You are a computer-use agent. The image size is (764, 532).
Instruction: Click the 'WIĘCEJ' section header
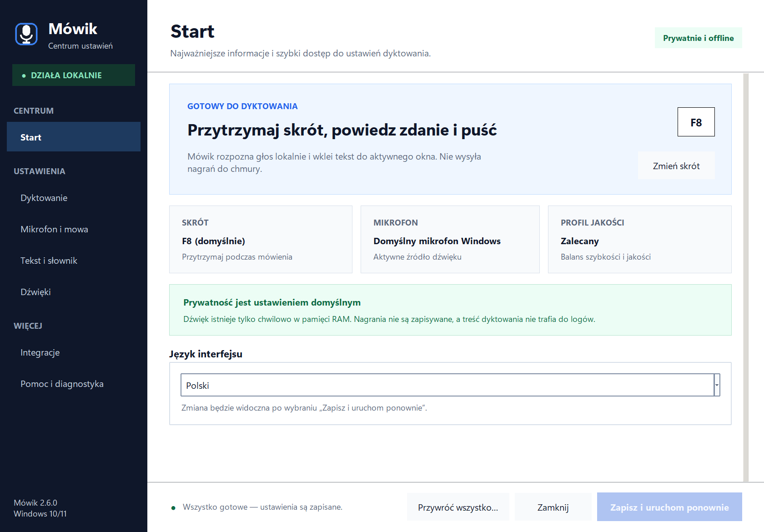coord(28,326)
